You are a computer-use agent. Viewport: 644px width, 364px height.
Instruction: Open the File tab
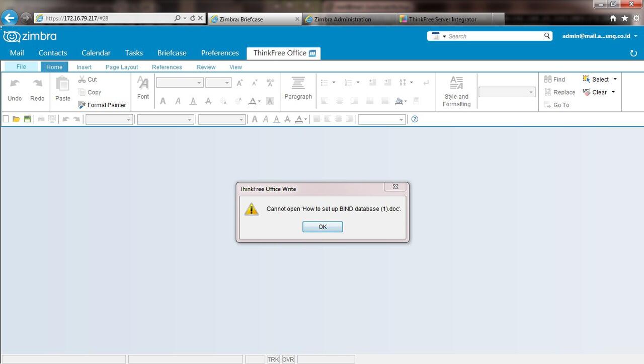(21, 66)
